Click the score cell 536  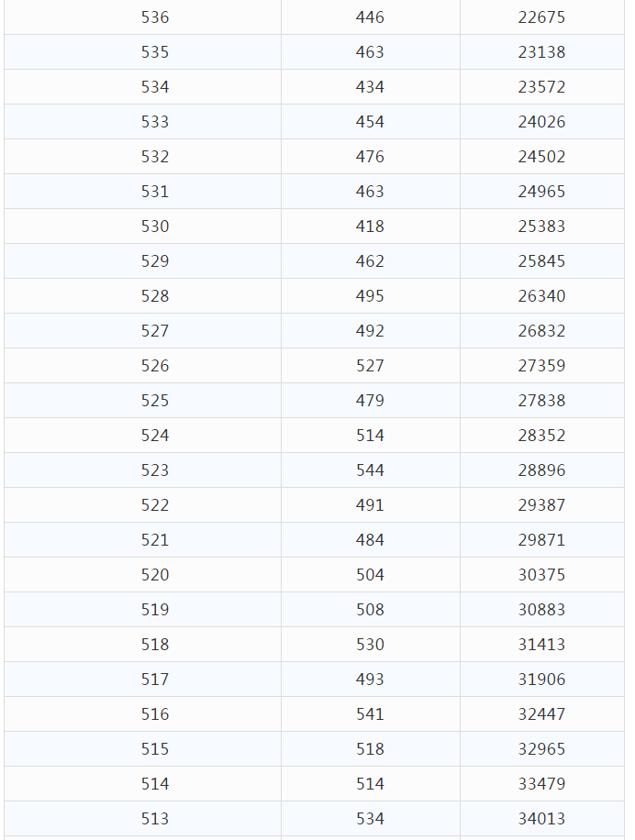155,17
